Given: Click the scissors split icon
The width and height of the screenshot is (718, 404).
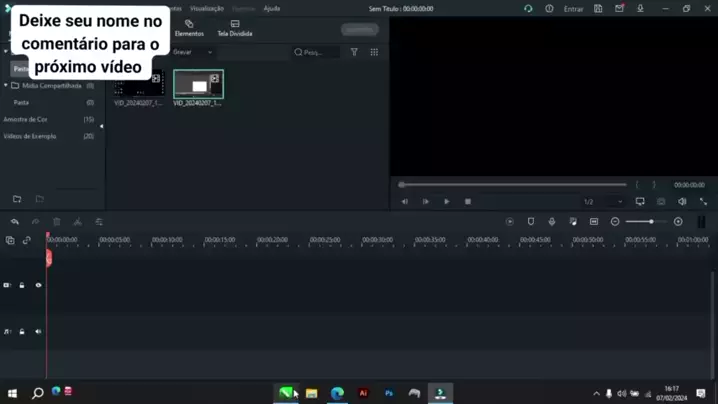Looking at the screenshot, I should (x=78, y=222).
